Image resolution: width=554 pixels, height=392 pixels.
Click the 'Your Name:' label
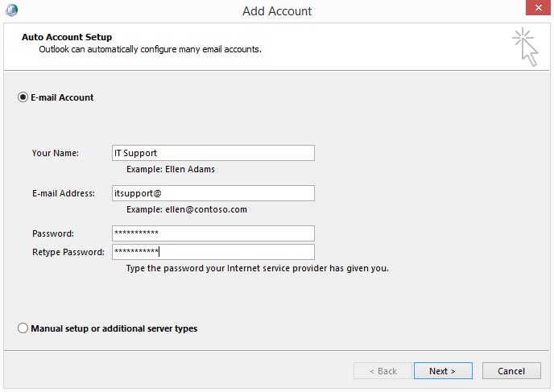tap(56, 153)
